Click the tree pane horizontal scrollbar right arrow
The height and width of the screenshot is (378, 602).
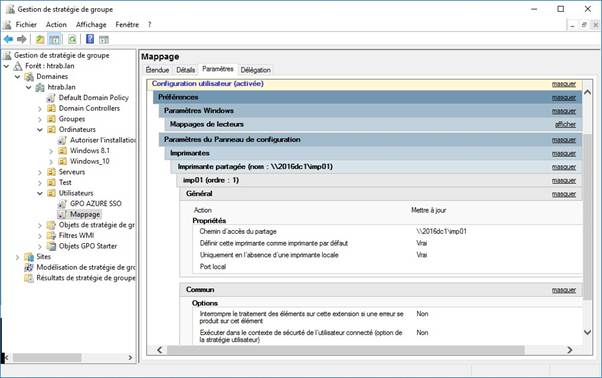130,358
